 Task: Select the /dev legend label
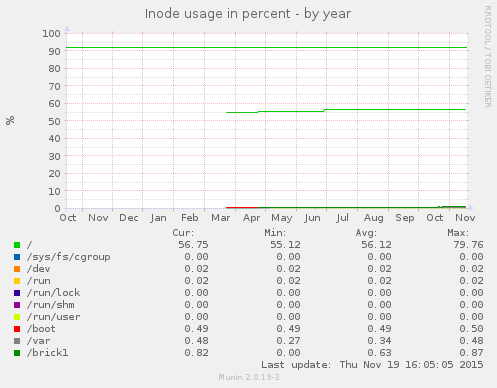click(x=39, y=269)
